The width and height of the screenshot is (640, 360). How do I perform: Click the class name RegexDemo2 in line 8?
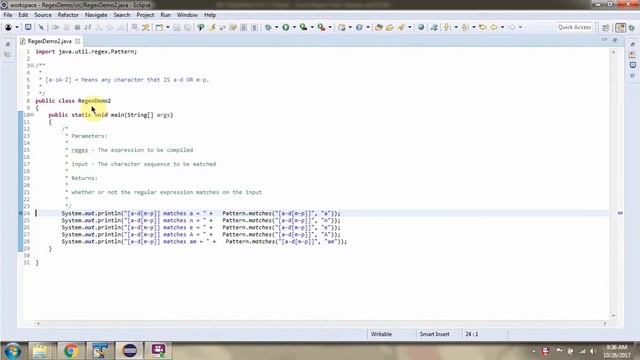(94, 101)
